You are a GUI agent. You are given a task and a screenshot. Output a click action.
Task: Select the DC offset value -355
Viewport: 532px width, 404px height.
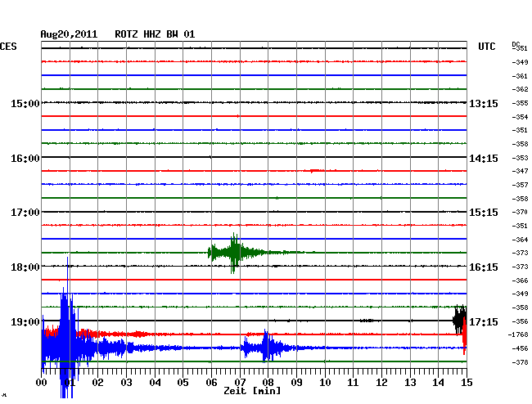coord(520,103)
